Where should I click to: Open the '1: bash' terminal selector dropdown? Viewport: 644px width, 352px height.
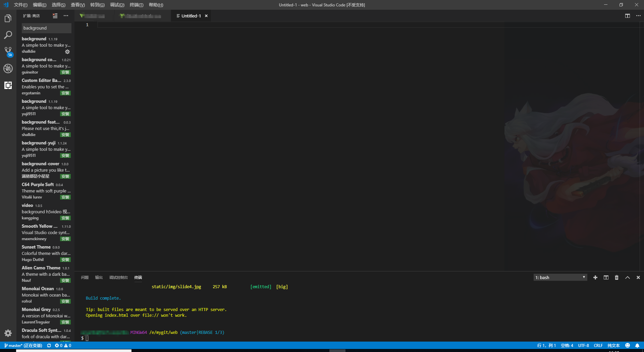pyautogui.click(x=559, y=277)
